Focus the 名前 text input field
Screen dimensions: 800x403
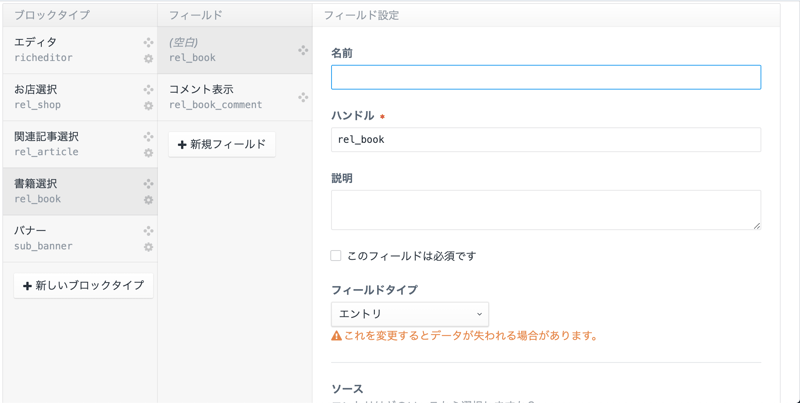click(546, 77)
